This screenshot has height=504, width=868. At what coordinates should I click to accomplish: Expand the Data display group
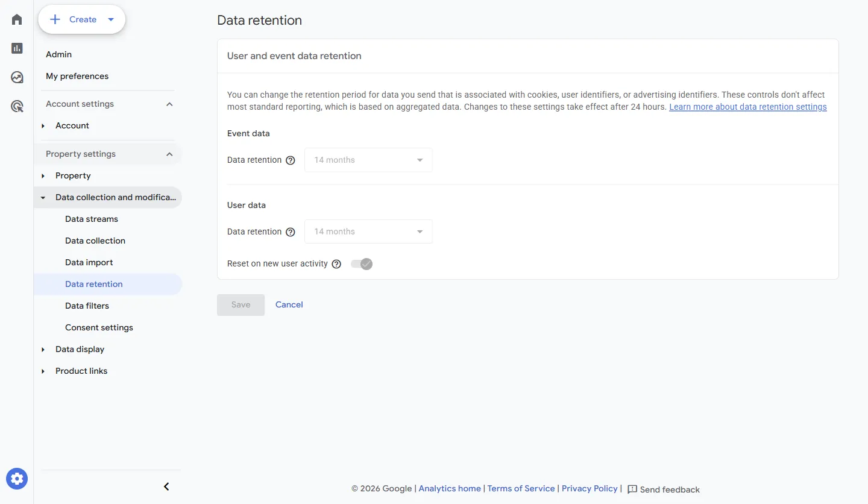[x=43, y=350]
